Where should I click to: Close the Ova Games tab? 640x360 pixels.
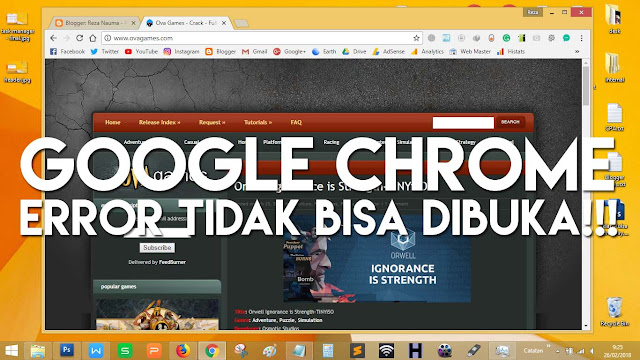(x=224, y=23)
